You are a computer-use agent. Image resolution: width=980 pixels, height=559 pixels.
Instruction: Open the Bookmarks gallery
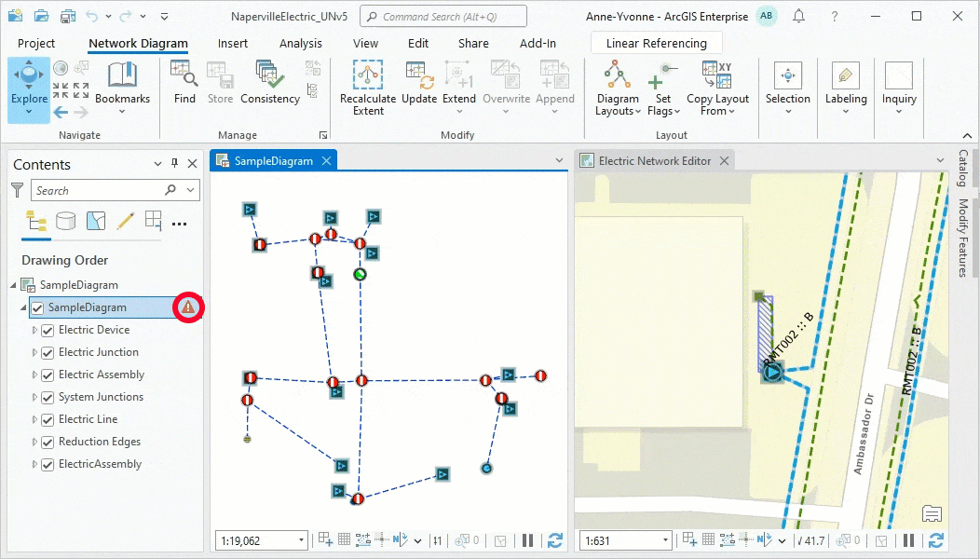[x=123, y=88]
